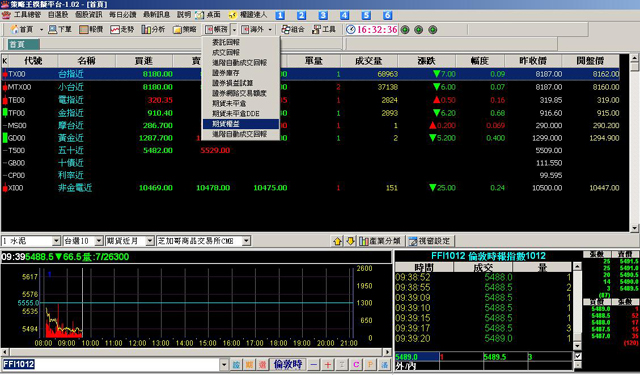
Task: Click the yellow up arrow icon
Action: click(x=337, y=241)
